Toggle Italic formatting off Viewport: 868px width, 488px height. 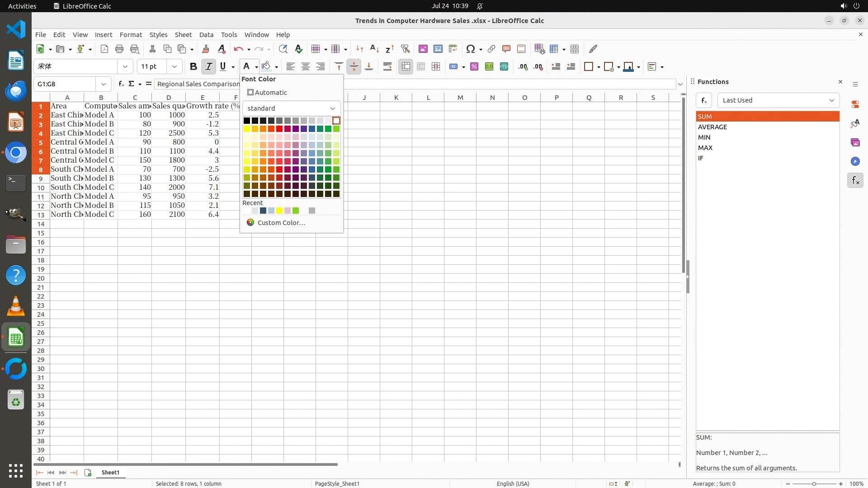[208, 67]
